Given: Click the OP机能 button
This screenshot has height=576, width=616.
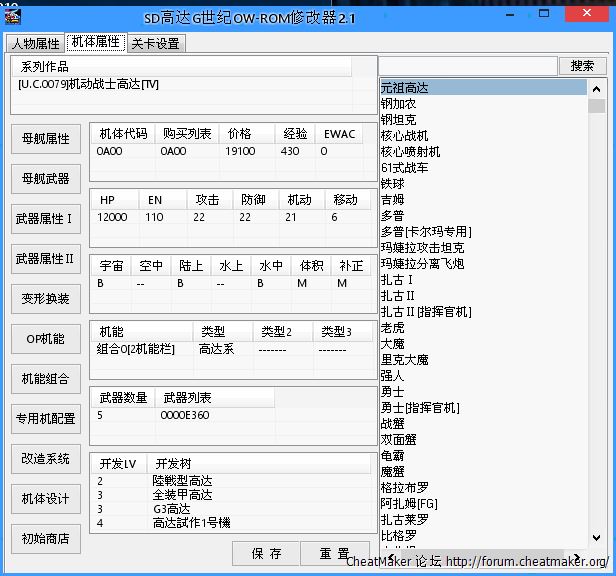Looking at the screenshot, I should pyautogui.click(x=46, y=339).
